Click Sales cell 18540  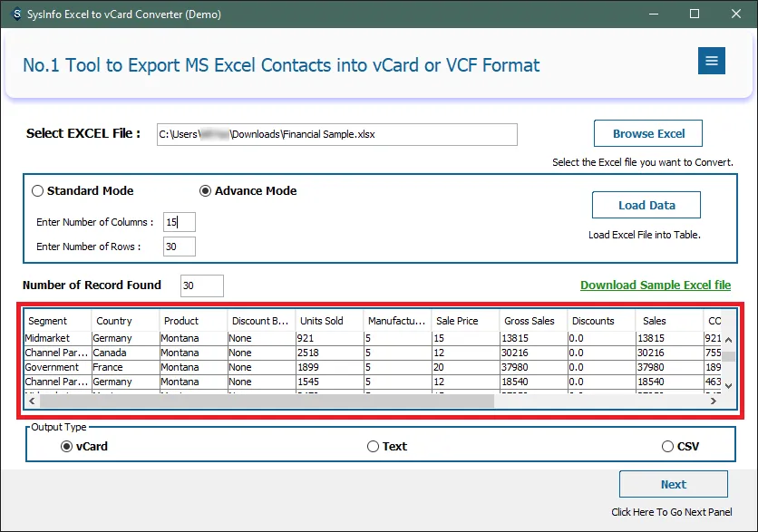click(669, 382)
